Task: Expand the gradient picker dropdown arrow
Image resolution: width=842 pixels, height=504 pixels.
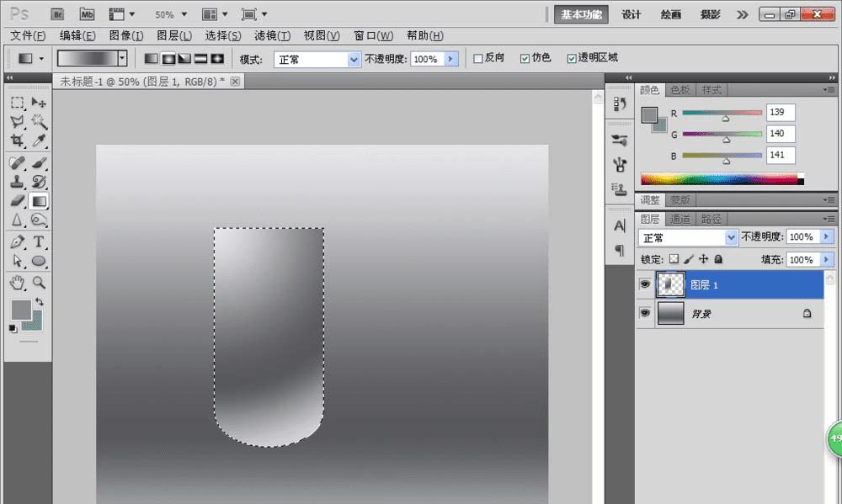Action: click(x=123, y=59)
